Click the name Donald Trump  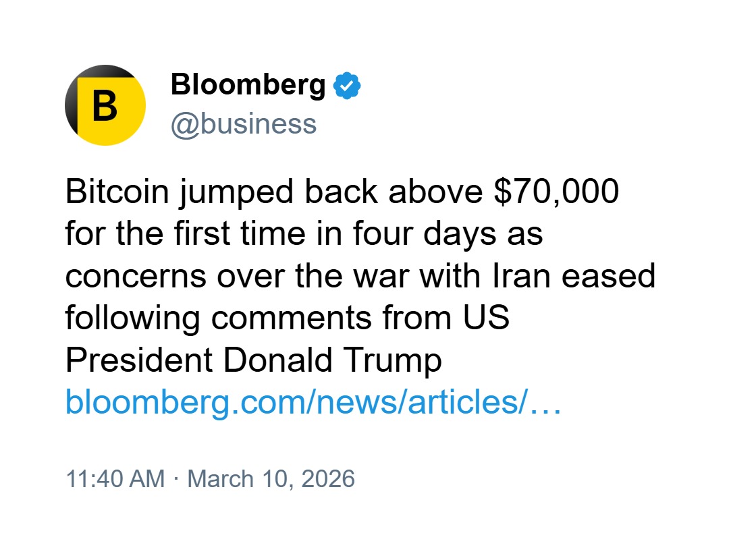tap(333, 360)
